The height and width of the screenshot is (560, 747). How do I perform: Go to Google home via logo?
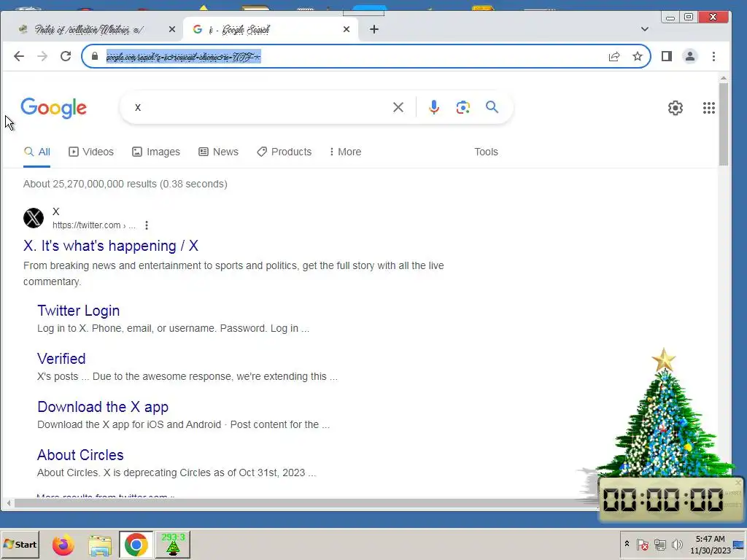(53, 108)
